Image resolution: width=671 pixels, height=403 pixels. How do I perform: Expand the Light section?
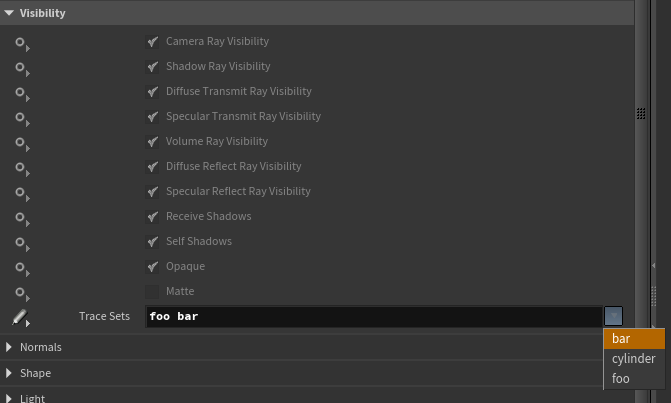coord(10,398)
